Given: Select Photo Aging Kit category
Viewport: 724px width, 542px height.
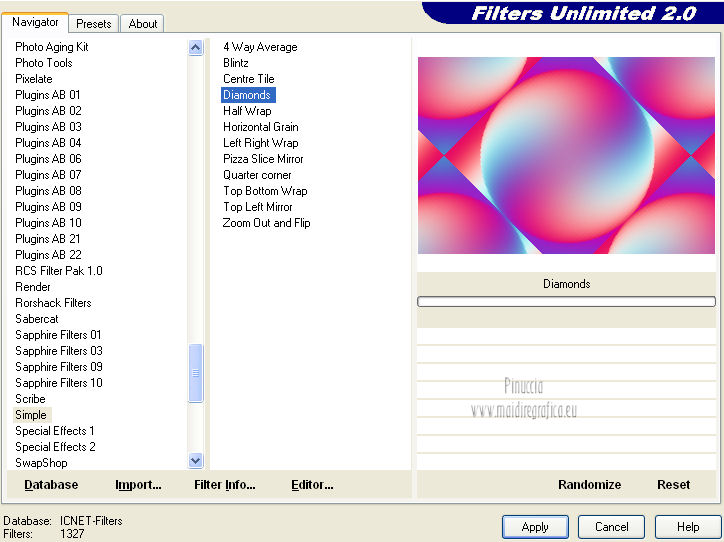Looking at the screenshot, I should pyautogui.click(x=52, y=47).
